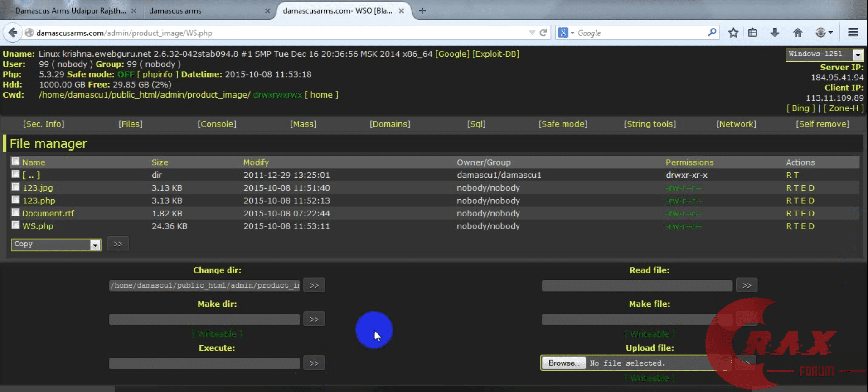Click the browser home icon
Image resolution: width=868 pixels, height=392 pixels.
[x=798, y=33]
